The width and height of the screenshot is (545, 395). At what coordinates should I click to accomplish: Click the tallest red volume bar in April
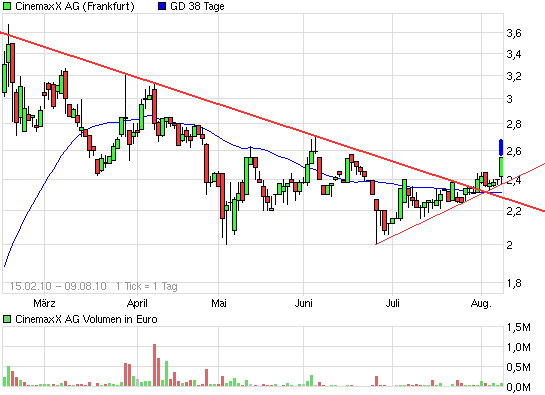[x=155, y=365]
